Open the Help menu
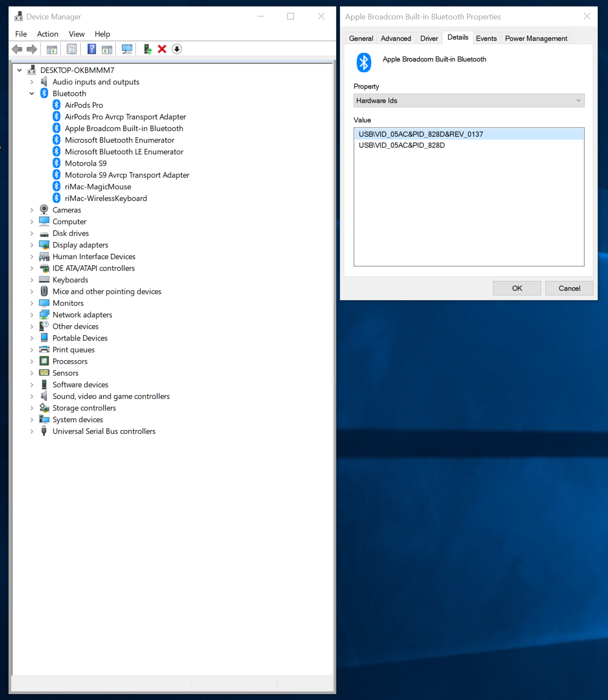Viewport: 608px width, 700px height. click(102, 34)
